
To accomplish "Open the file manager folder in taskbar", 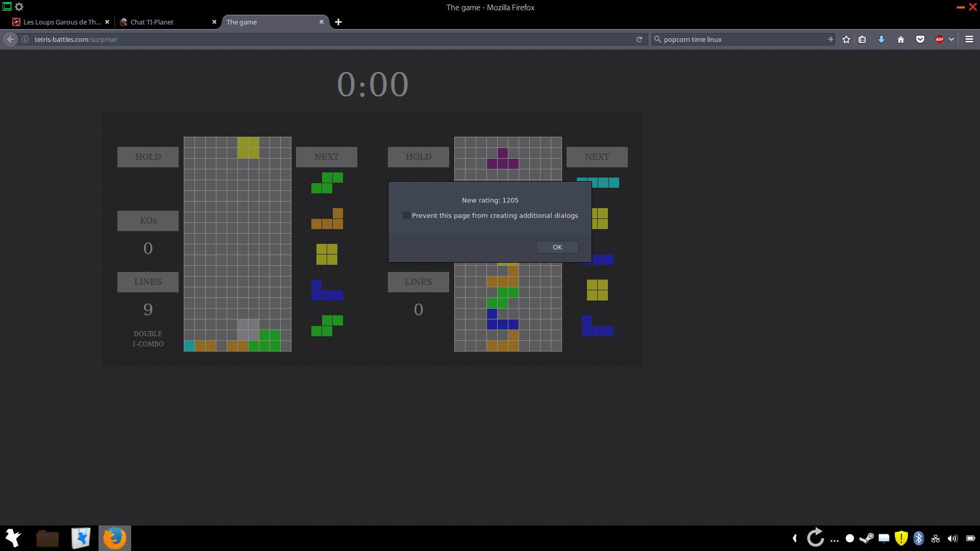I will pos(47,538).
